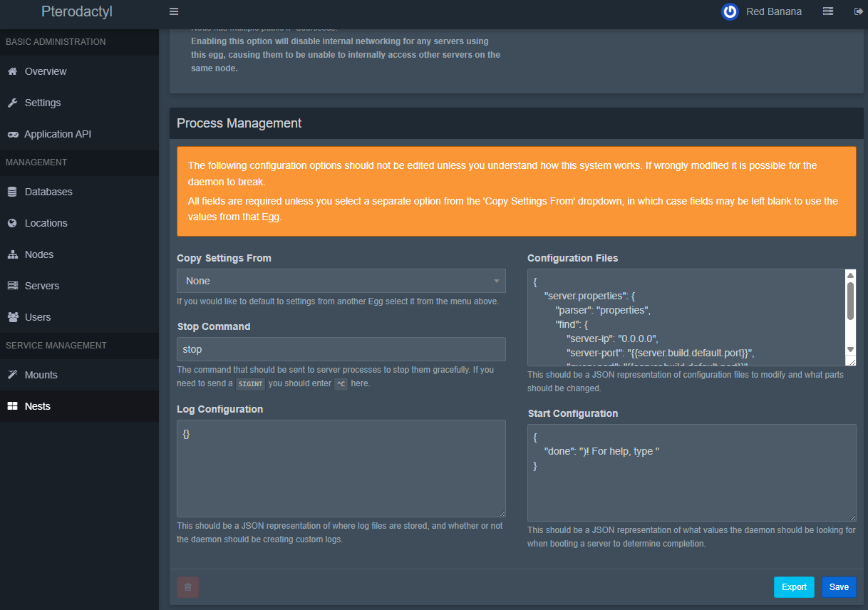Click the SERVICE MANAGEMENT section header

click(x=56, y=346)
